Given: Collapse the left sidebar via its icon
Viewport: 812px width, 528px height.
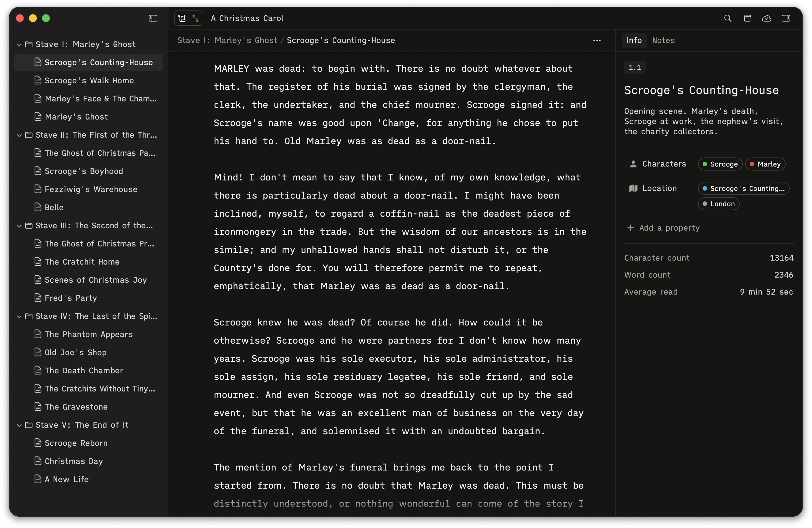Looking at the screenshot, I should tap(153, 18).
